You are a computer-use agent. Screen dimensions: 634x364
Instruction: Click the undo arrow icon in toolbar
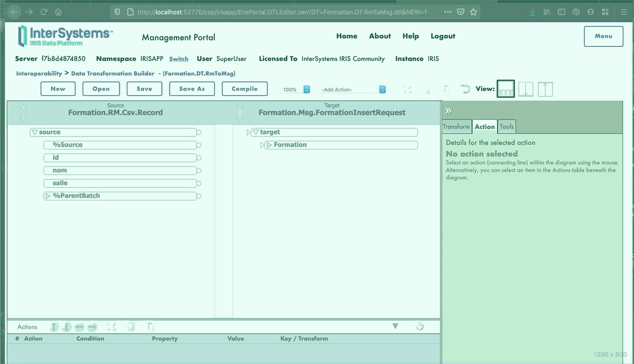coord(465,89)
